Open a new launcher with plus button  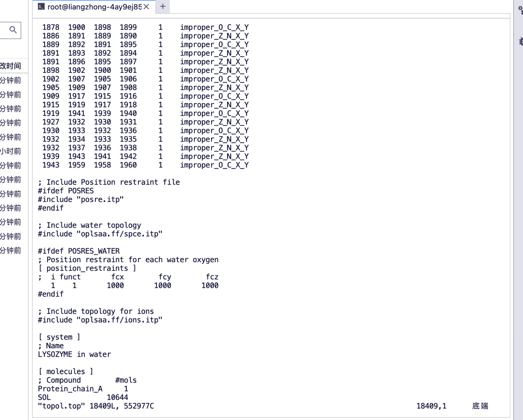pyautogui.click(x=163, y=6)
